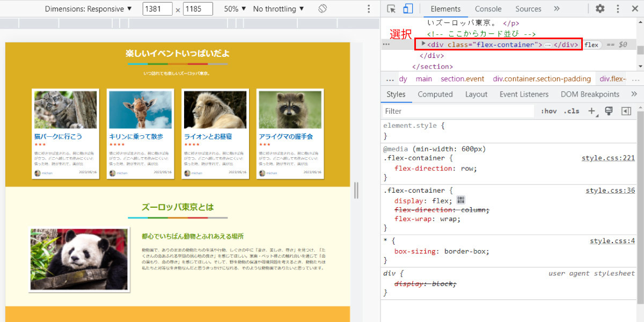
Task: Open the style.css:36 source link
Action: 610,190
